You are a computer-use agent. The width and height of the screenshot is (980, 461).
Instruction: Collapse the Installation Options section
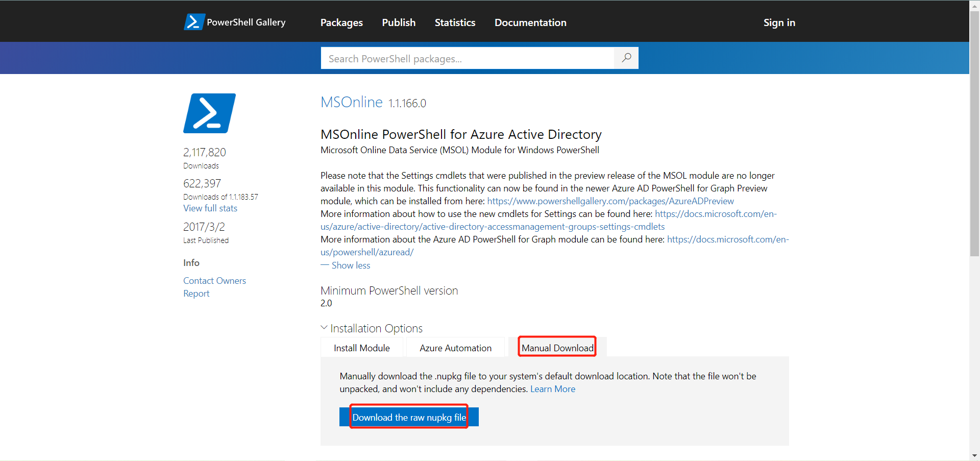[372, 328]
